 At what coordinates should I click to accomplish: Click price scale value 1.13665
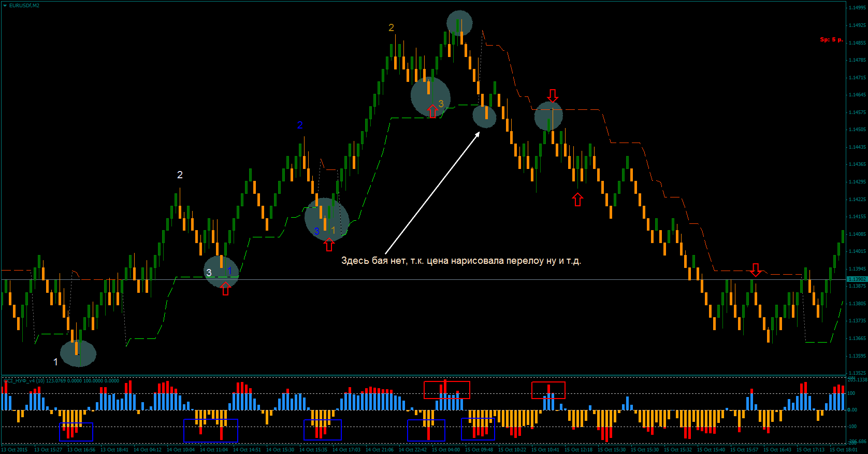pos(857,338)
